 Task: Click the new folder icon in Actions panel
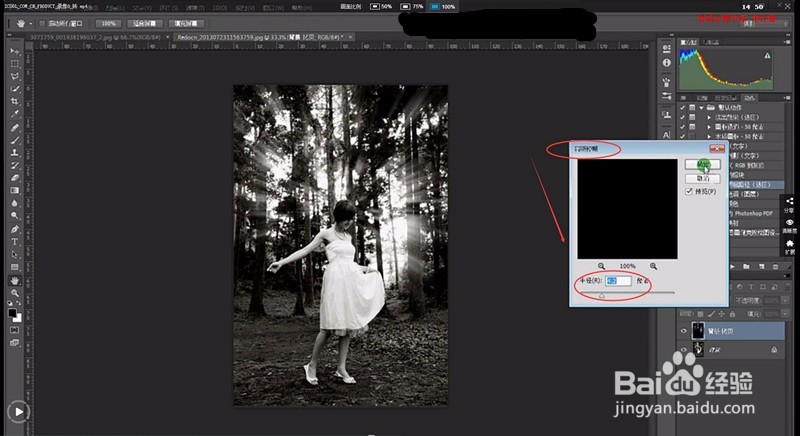(746, 267)
